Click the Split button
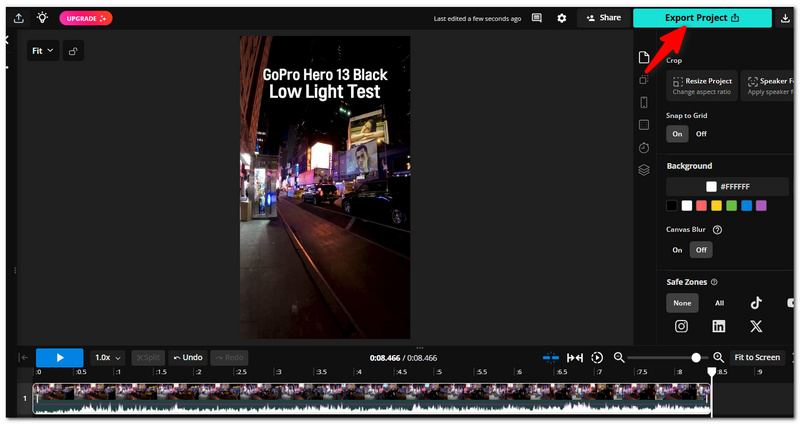The width and height of the screenshot is (800, 424). pyautogui.click(x=148, y=358)
